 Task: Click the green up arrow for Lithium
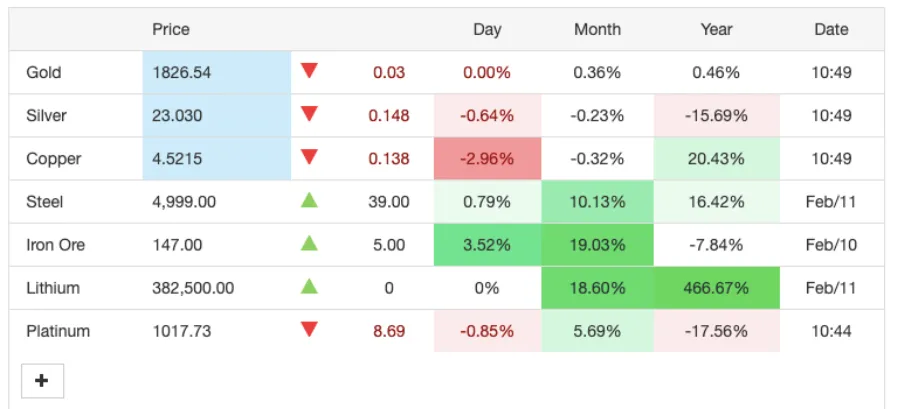point(309,287)
